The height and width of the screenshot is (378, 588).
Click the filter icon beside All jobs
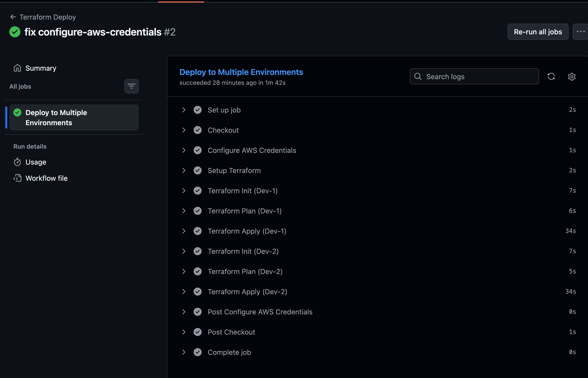pyautogui.click(x=131, y=86)
